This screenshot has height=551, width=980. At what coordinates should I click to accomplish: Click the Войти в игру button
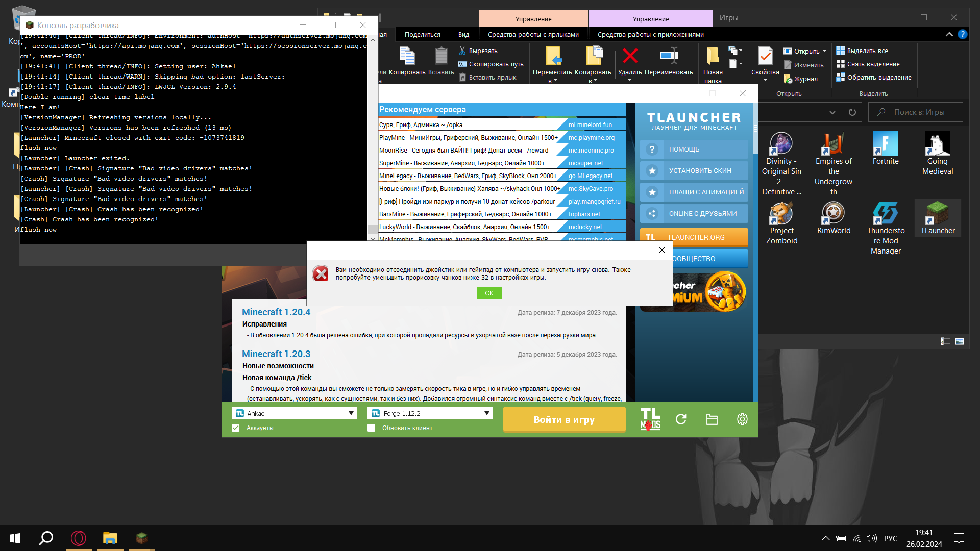563,419
